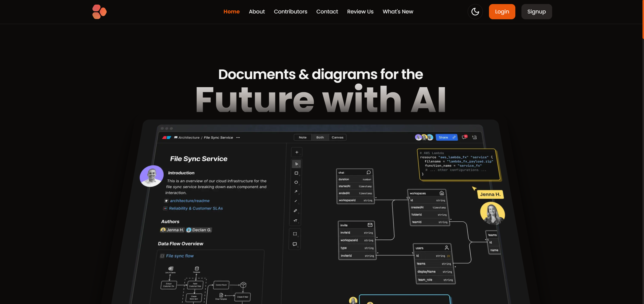Go to the Contributors page
The width and height of the screenshot is (644, 304).
coord(290,12)
